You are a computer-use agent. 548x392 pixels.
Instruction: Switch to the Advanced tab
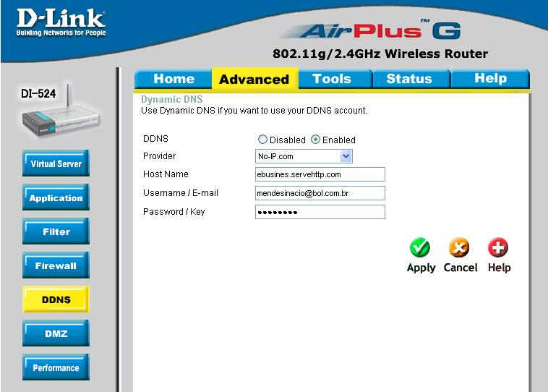(254, 79)
